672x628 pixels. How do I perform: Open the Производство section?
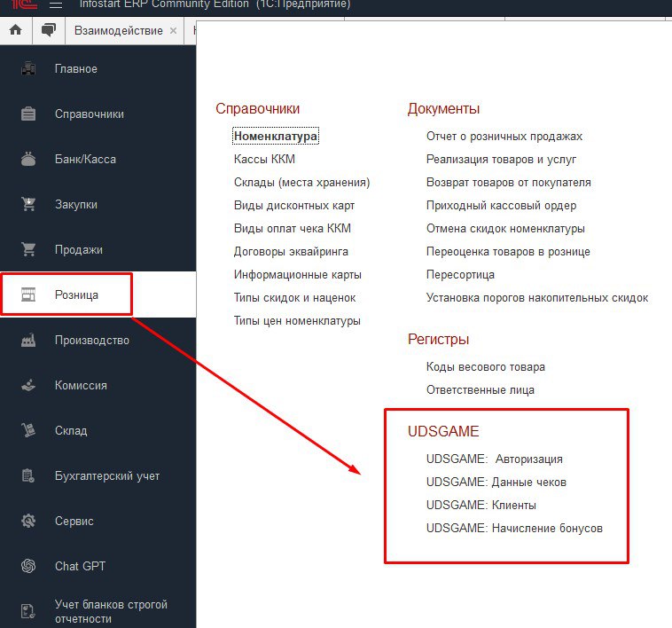point(91,340)
